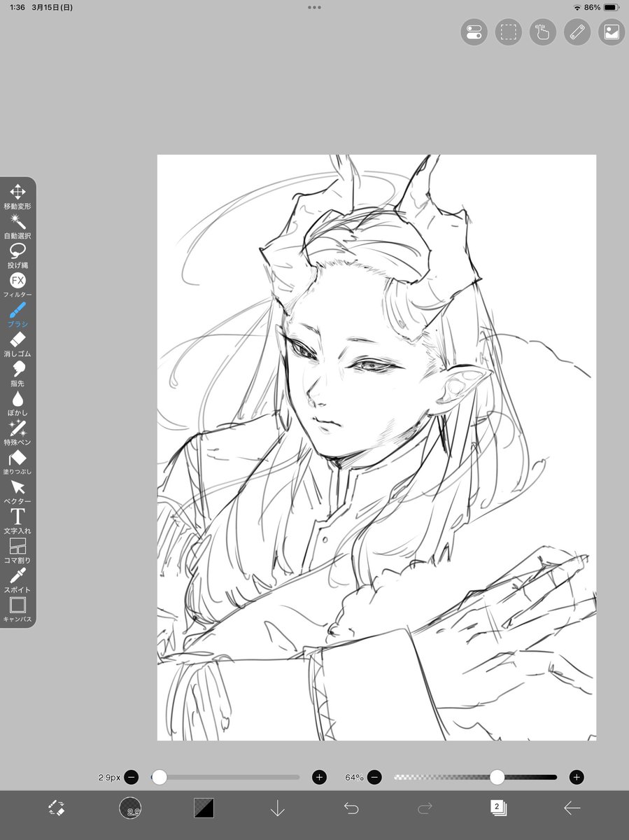Open the color picker swatch in the bottom bar
The image size is (629, 840).
click(x=204, y=808)
